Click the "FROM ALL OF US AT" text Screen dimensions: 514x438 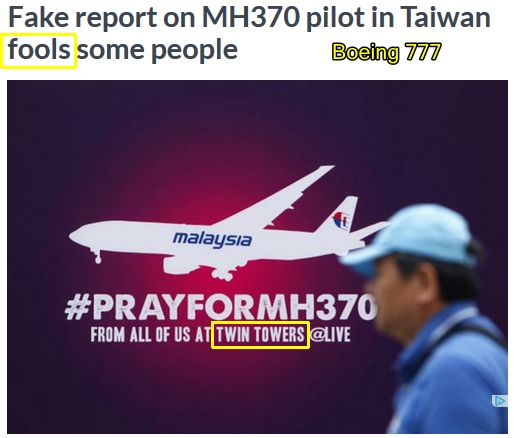150,335
